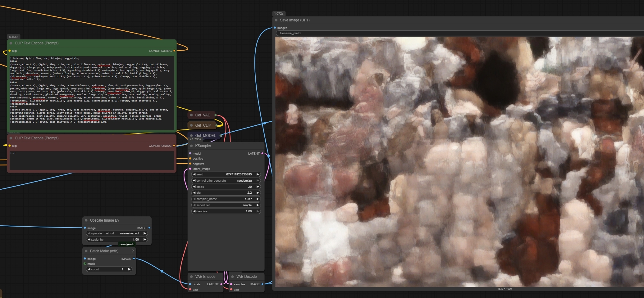Screen dimensions: 644x298
Task: Click the scale_by value 1.50 field
Action: click(x=117, y=240)
